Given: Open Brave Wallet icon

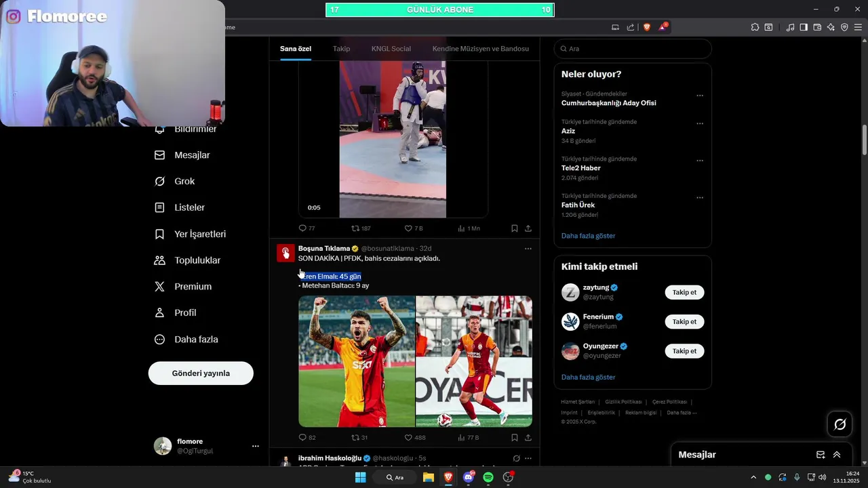Looking at the screenshot, I should pyautogui.click(x=817, y=27).
